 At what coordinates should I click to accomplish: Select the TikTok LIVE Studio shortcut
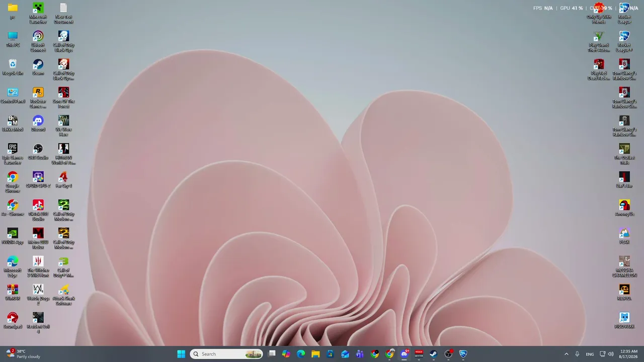point(38,210)
